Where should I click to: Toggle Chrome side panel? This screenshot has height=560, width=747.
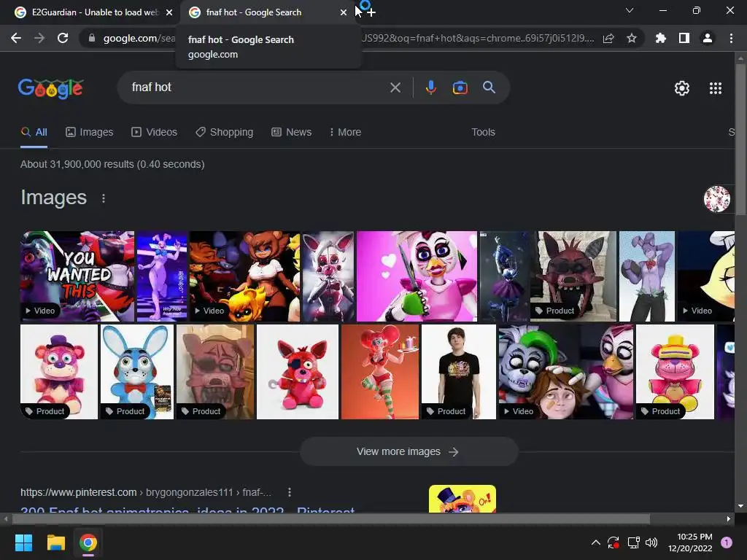(684, 38)
